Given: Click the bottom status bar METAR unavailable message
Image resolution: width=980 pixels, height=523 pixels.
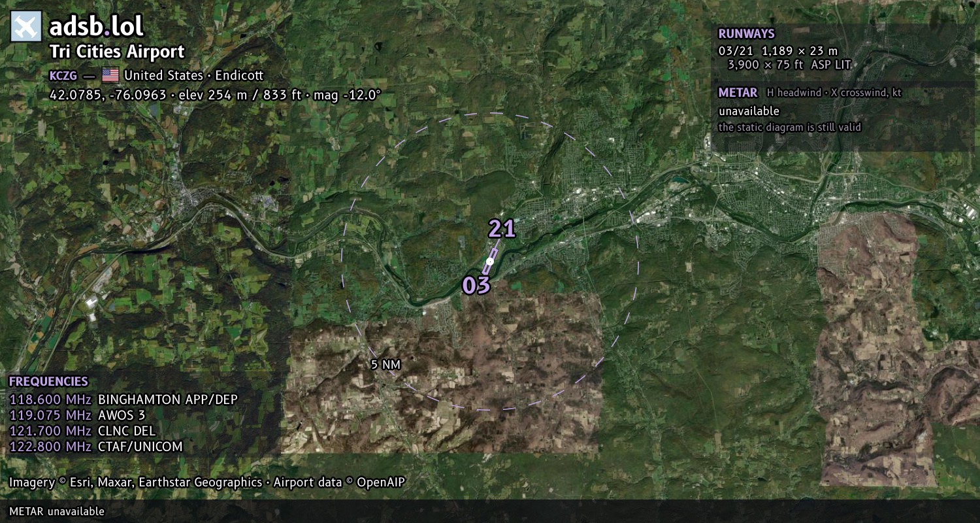Looking at the screenshot, I should tap(57, 511).
